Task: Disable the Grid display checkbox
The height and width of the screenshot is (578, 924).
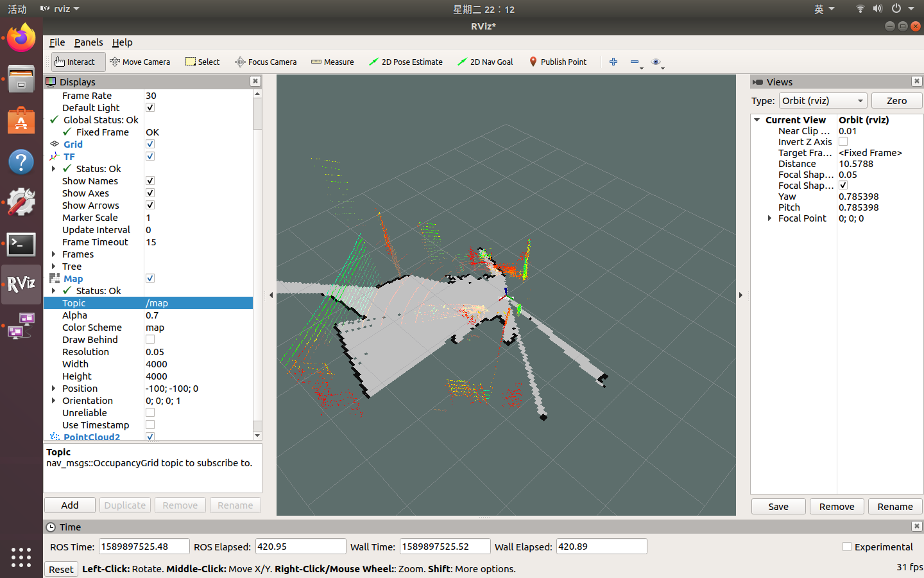Action: coord(150,144)
